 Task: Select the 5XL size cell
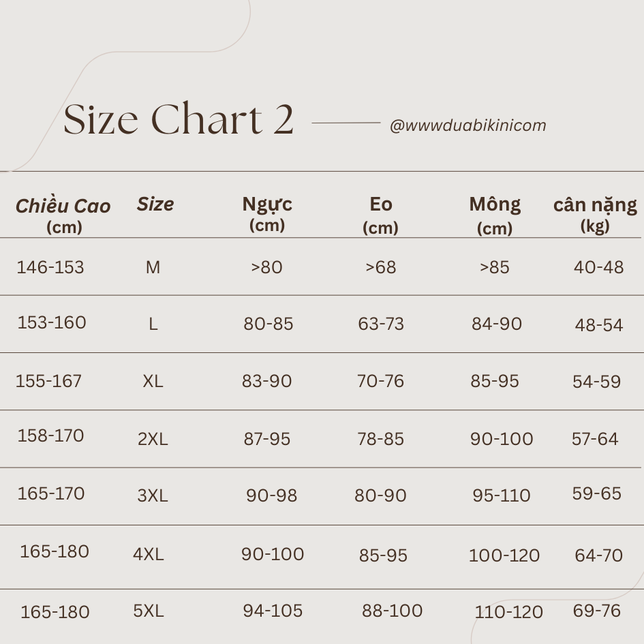[x=149, y=611]
